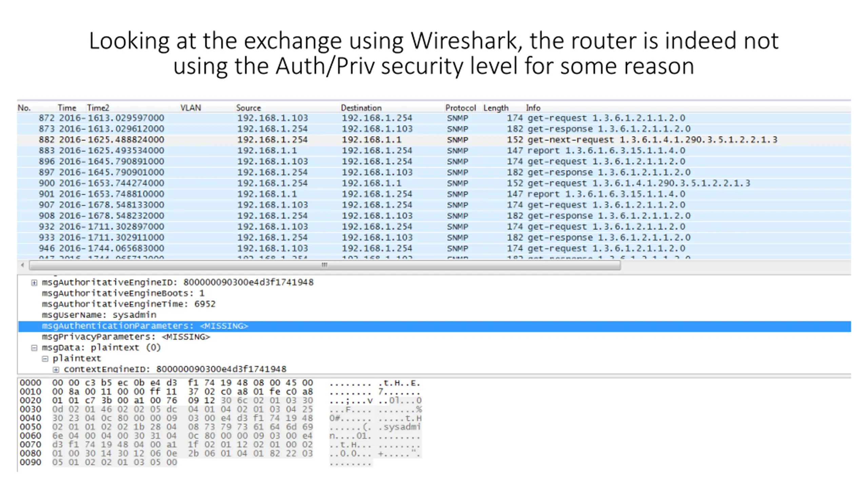Select packet 872 get-request row

pyautogui.click(x=434, y=118)
